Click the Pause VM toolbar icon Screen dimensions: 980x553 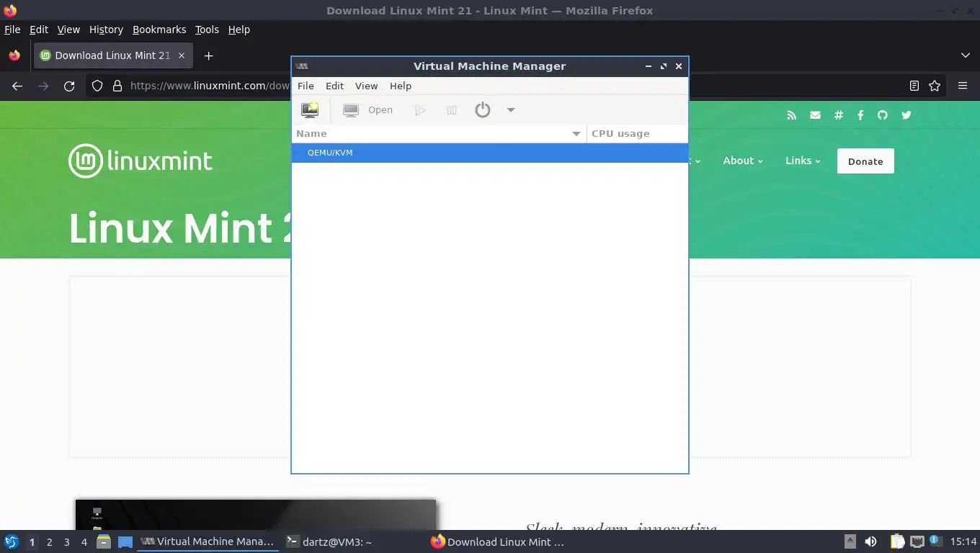tap(452, 110)
